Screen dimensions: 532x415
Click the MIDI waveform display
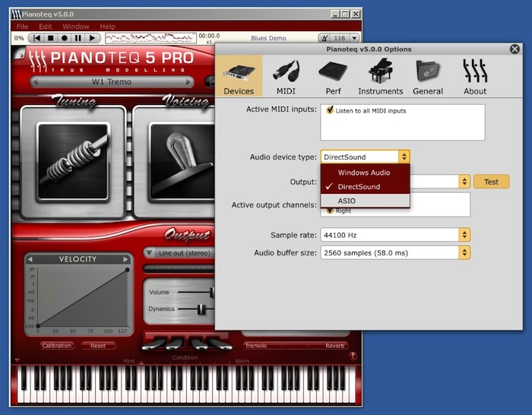click(x=150, y=38)
